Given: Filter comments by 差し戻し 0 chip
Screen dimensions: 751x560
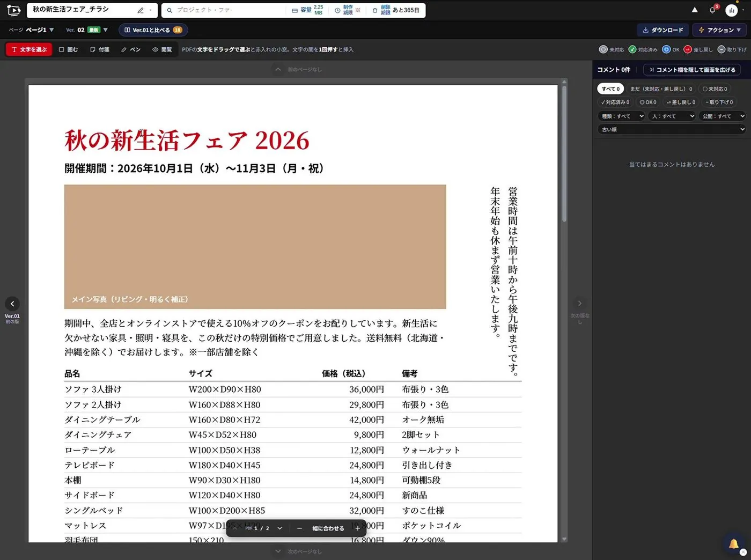Looking at the screenshot, I should tap(681, 102).
